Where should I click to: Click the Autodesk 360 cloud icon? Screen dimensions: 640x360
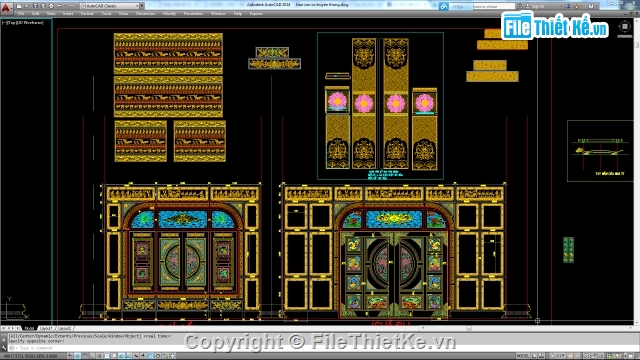(444, 7)
